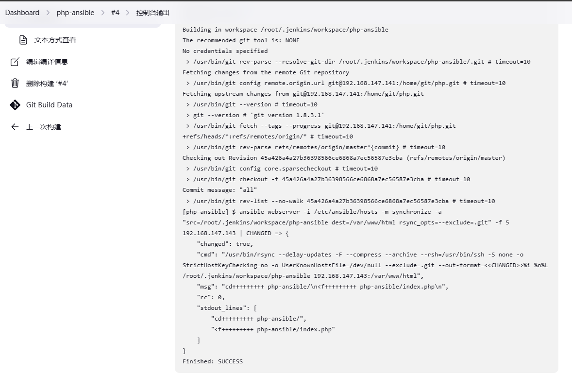Click 控制台输出 breadcrumb
The height and width of the screenshot is (392, 572).
pyautogui.click(x=153, y=13)
